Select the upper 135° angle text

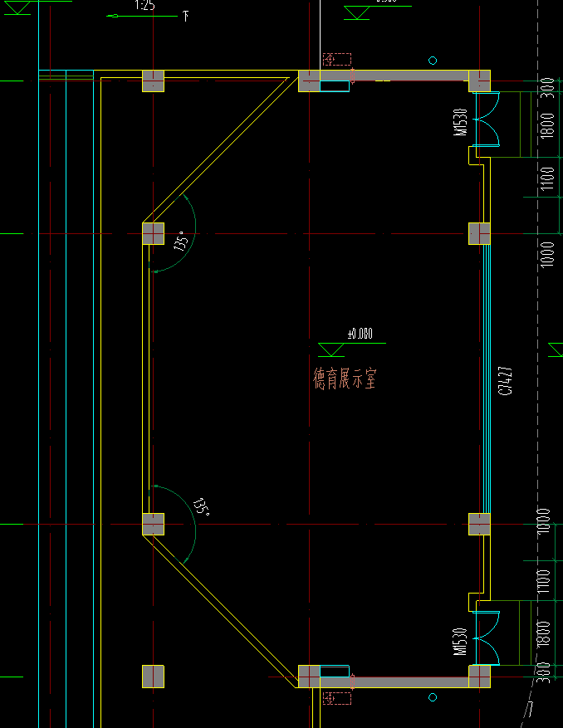tap(182, 241)
